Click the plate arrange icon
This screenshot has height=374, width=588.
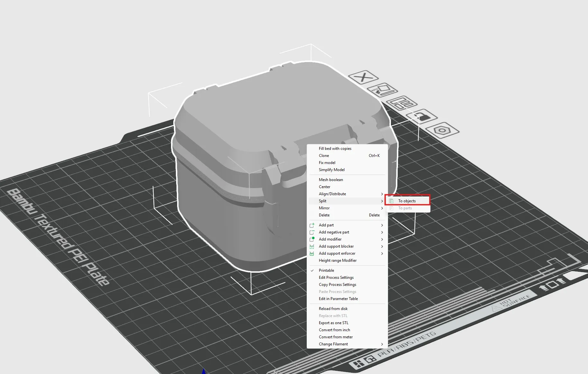(x=402, y=103)
